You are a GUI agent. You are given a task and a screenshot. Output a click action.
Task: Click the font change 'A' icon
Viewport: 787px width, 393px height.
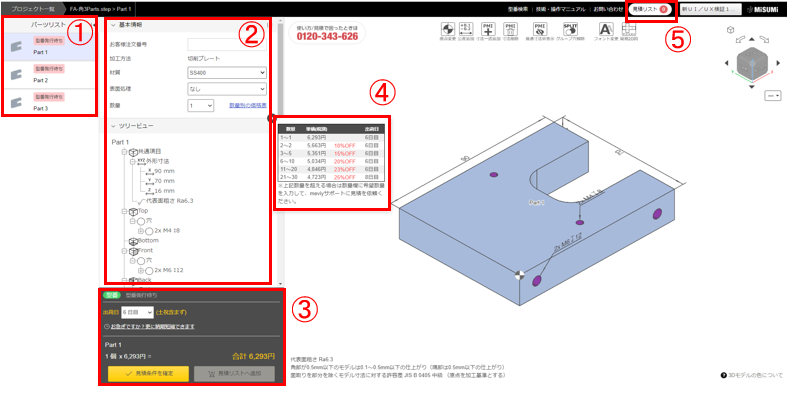tap(606, 29)
